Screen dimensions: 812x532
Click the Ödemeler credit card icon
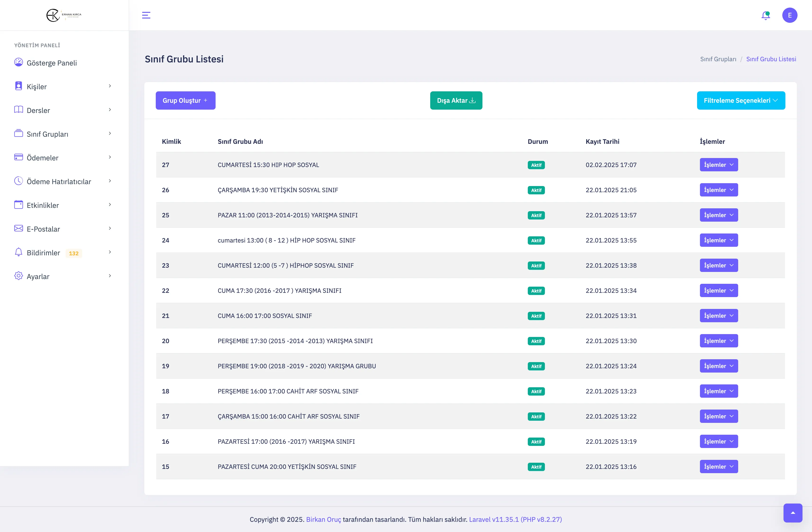coord(19,157)
